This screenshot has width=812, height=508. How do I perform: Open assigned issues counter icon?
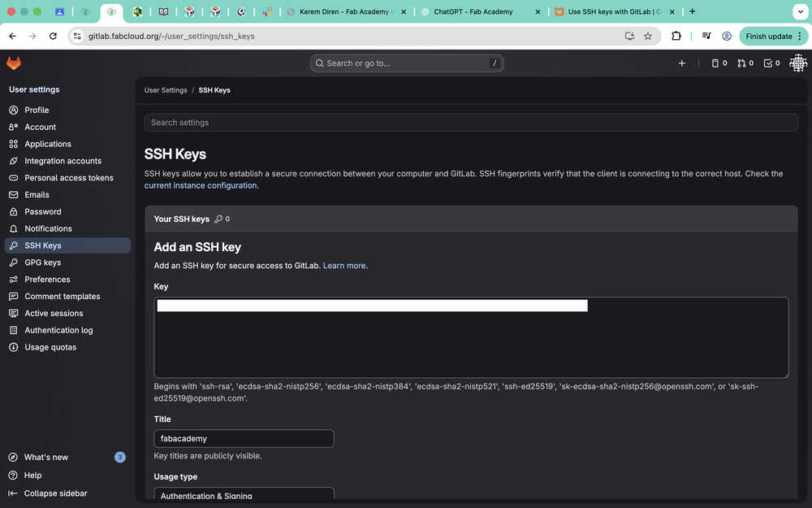719,63
